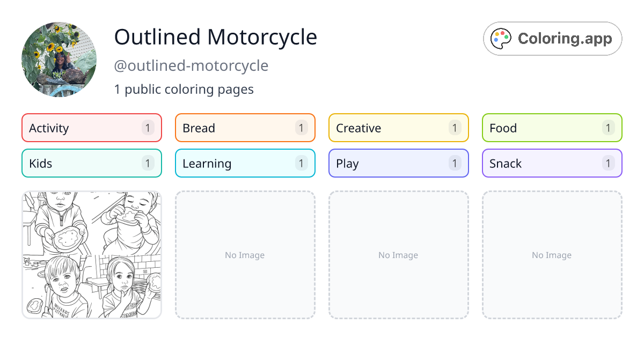The width and height of the screenshot is (644, 338).
Task: Click the Outlined Motorcycle profile name
Action: [x=215, y=37]
